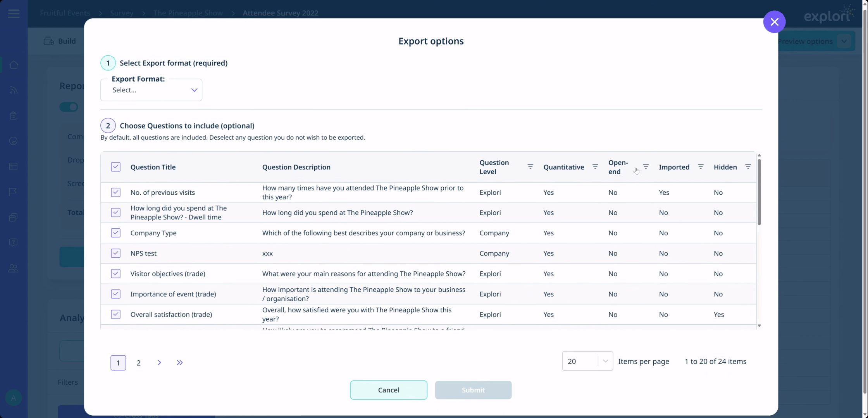Open the Preview options dropdown

tap(813, 41)
